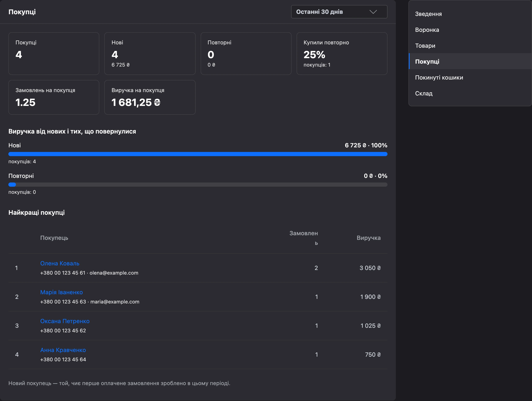This screenshot has height=401, width=532.
Task: Select the Покупці count stat card
Action: (x=54, y=54)
